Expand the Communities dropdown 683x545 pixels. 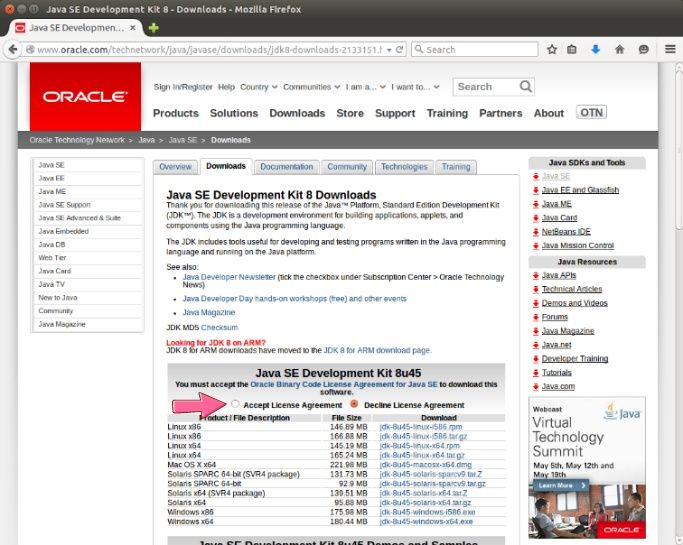(x=311, y=87)
